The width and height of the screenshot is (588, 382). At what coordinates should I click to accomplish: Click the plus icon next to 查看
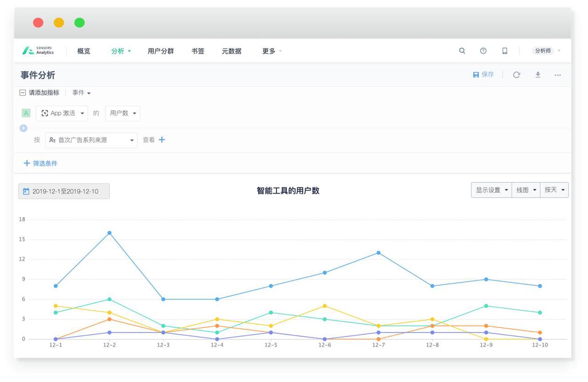tap(162, 140)
